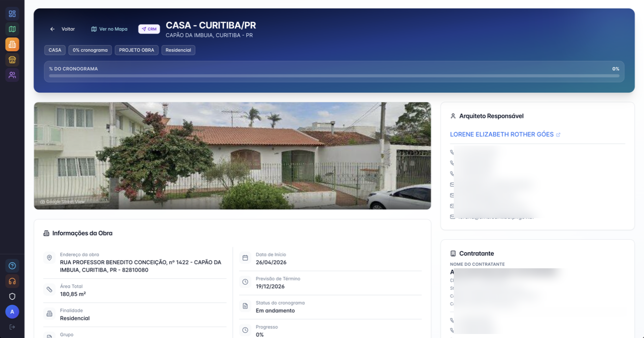This screenshot has width=644, height=338.
Task: Open the purple users icon in sidebar
Action: [12, 75]
